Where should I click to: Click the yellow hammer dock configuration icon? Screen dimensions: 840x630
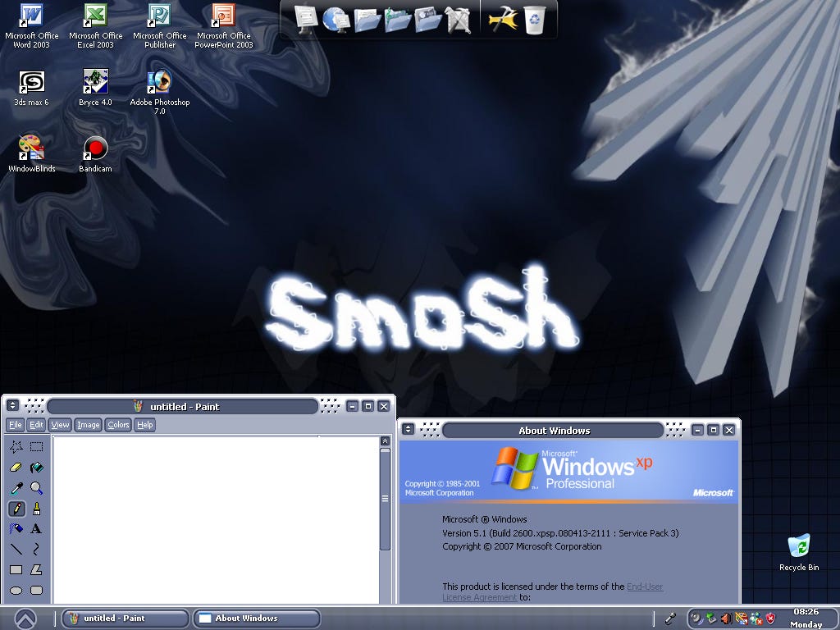pos(503,20)
